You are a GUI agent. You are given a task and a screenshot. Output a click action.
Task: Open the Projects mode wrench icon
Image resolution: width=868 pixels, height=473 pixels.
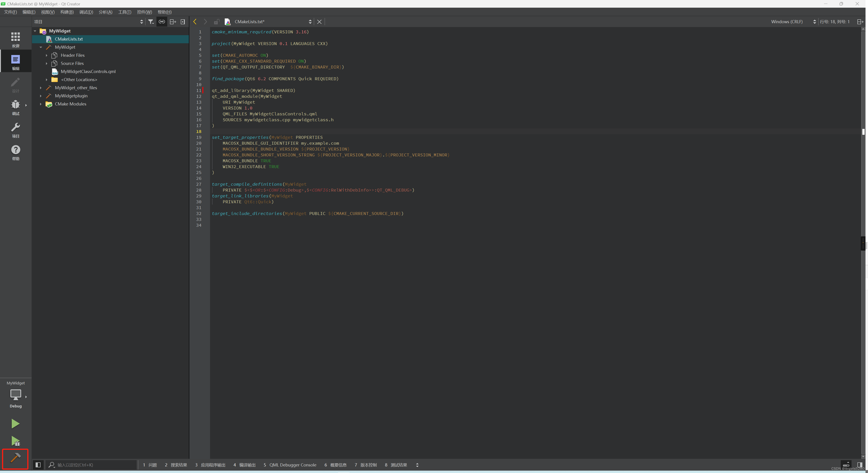click(16, 130)
